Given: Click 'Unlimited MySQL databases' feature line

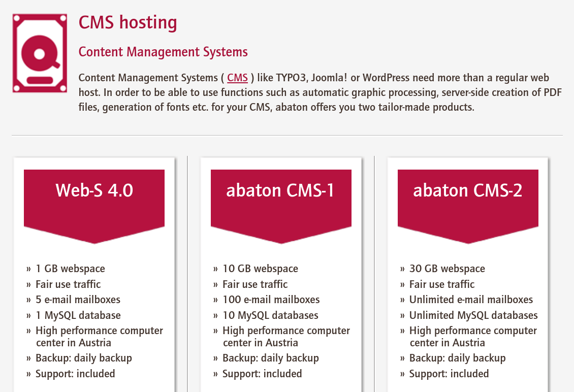Looking at the screenshot, I should 474,315.
